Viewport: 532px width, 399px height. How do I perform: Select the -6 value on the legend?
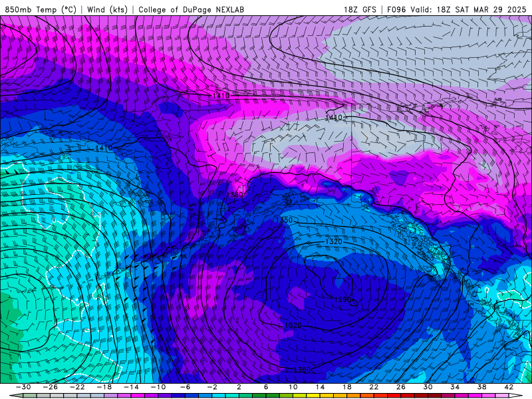pos(185,387)
